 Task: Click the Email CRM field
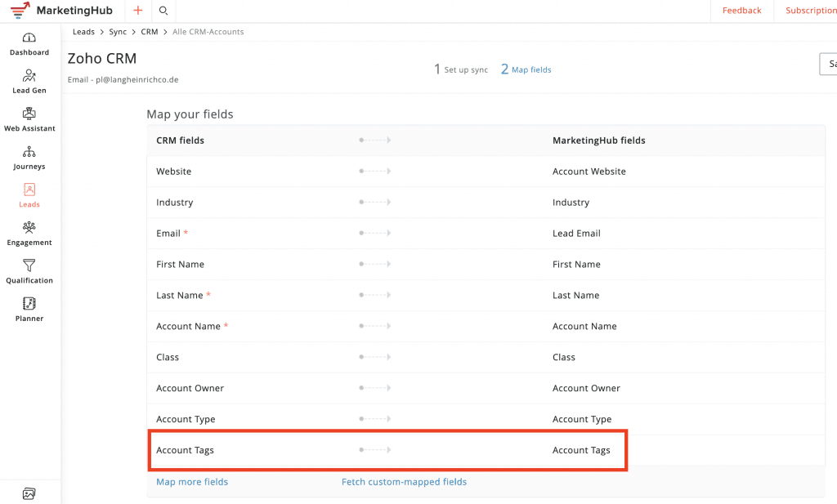point(168,233)
